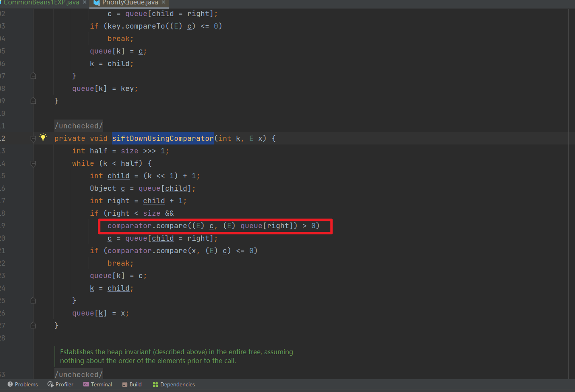Click /unchecked/ annotation below the doc comment
575x392 pixels.
tap(79, 374)
